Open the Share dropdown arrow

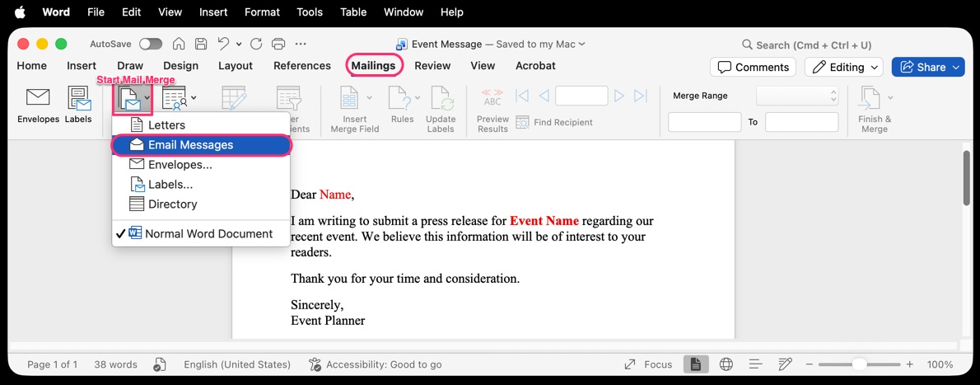coord(956,67)
